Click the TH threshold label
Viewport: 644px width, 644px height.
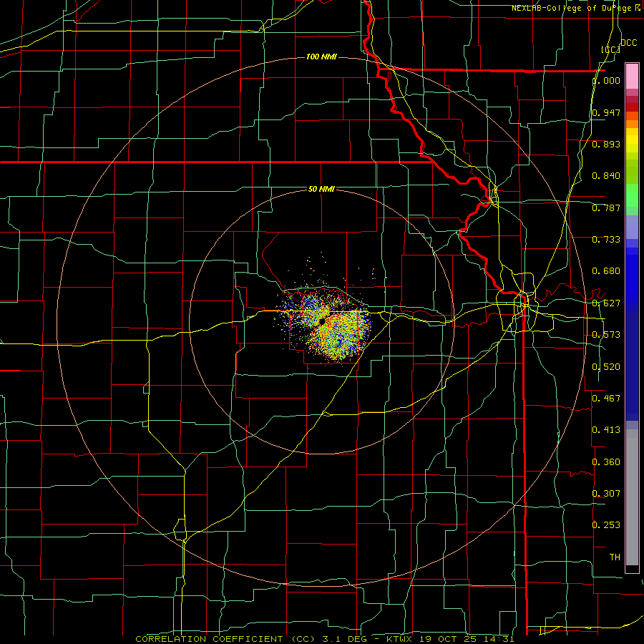pos(615,557)
